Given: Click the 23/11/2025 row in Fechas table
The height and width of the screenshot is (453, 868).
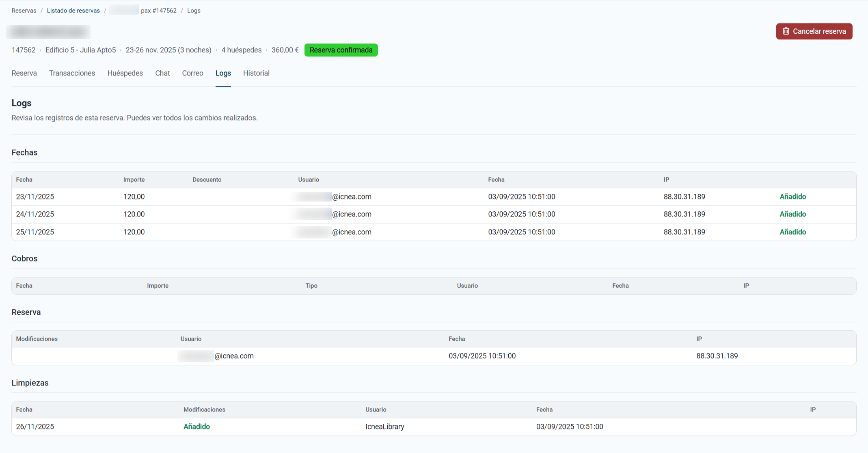Looking at the screenshot, I should pos(35,197).
